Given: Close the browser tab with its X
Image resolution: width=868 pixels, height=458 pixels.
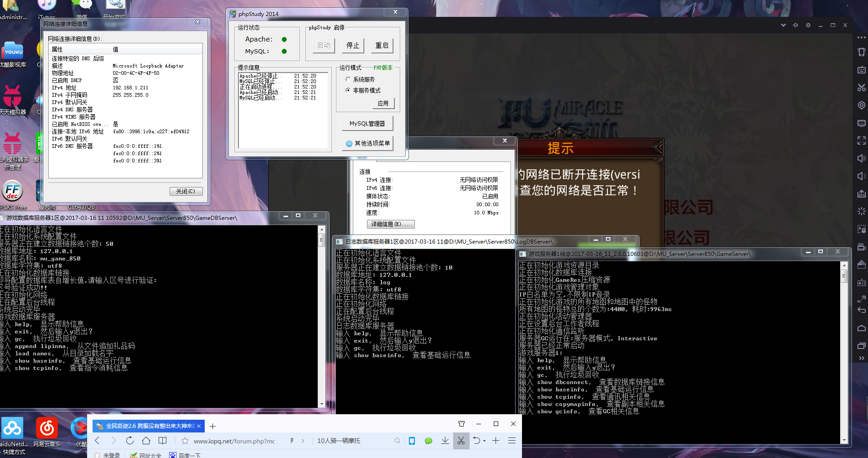Looking at the screenshot, I should [199, 426].
